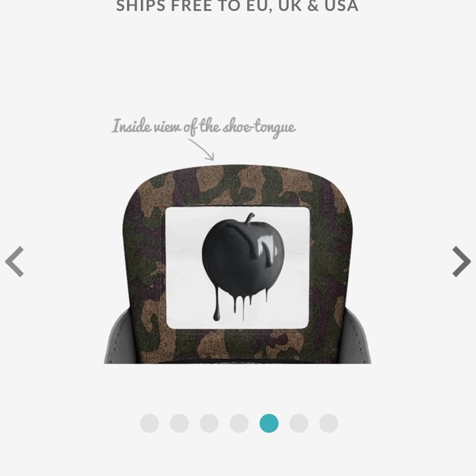Open the fourth carousel dot slide
Viewport: 476px width, 476px height.
[x=239, y=423]
